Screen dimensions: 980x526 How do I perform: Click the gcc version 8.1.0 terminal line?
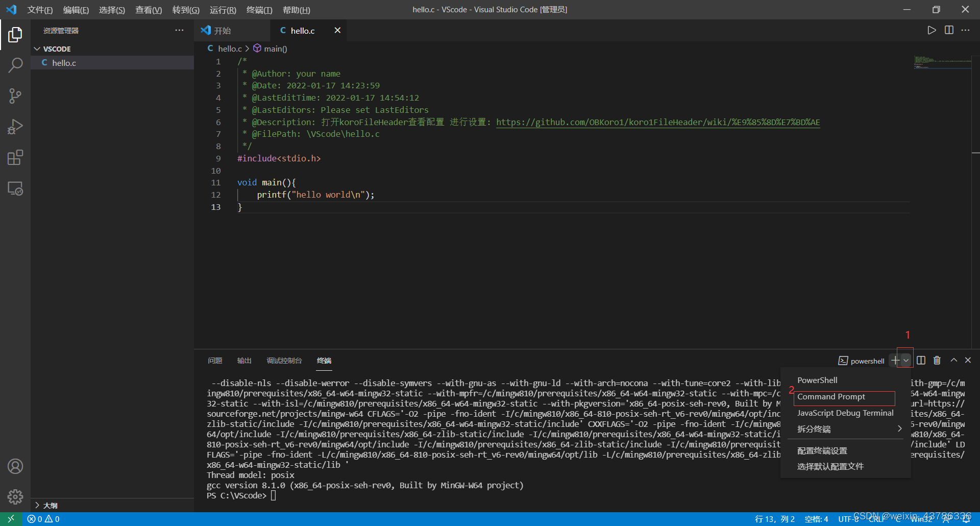pos(365,485)
